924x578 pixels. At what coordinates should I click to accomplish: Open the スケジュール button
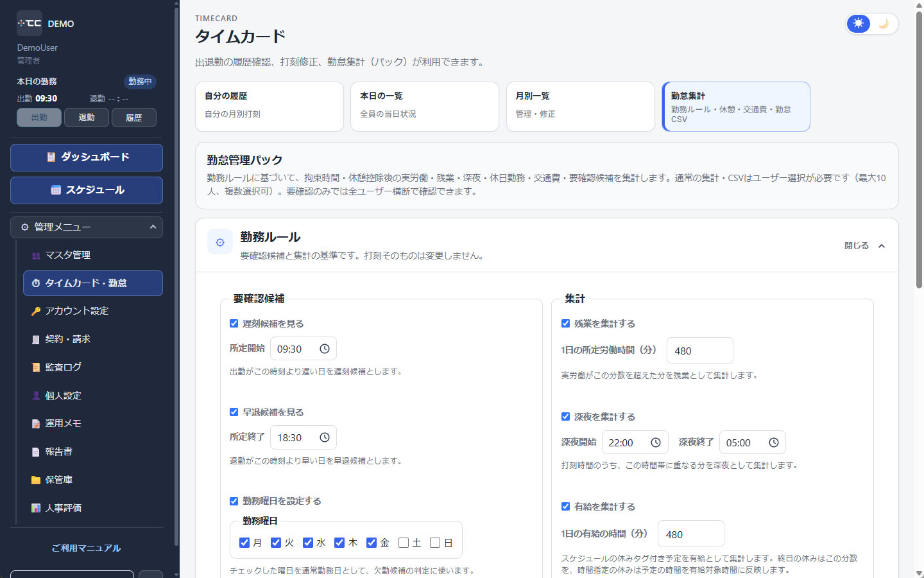[87, 190]
